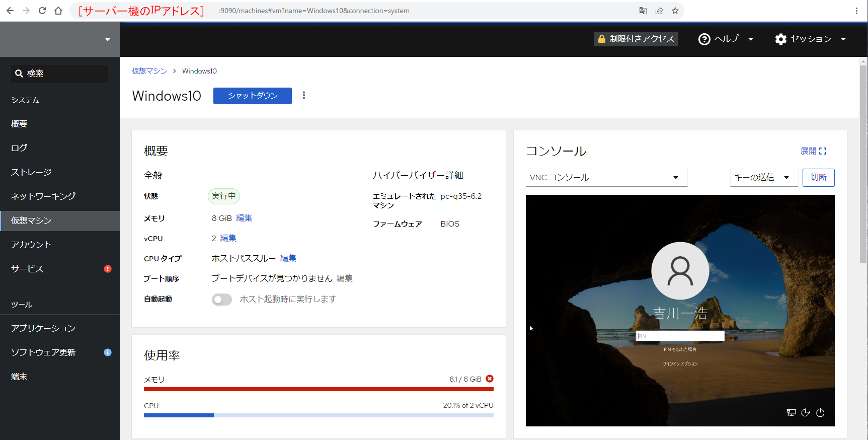Click the red alert badge beside サービス
Screen dimensions: 868x440
click(x=107, y=269)
